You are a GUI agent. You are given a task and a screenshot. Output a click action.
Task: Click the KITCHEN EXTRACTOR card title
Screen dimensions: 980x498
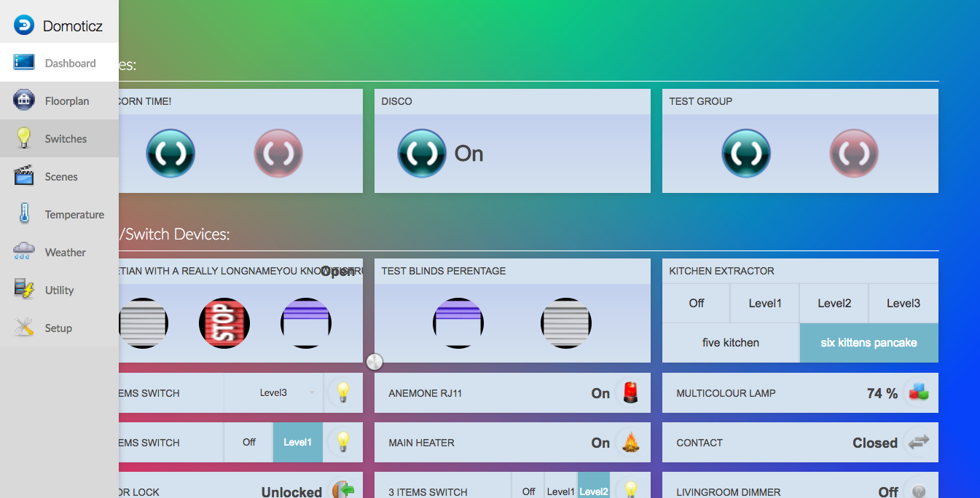(x=722, y=271)
